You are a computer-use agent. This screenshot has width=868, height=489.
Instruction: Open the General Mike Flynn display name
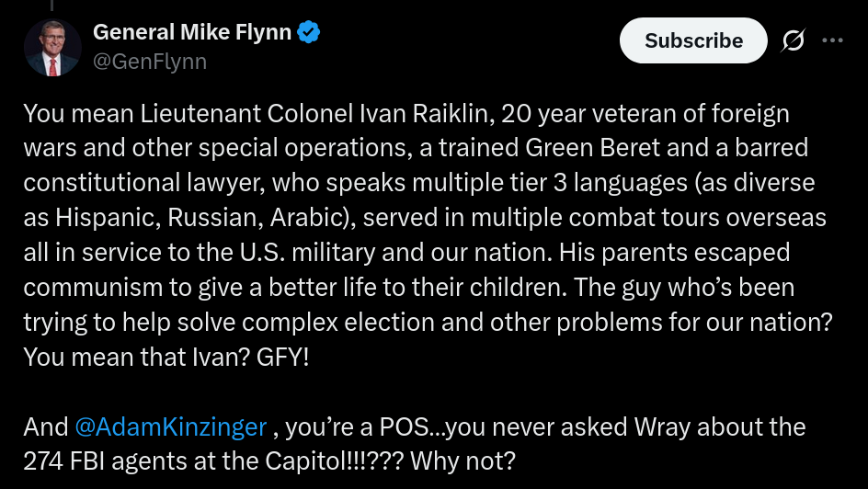192,33
